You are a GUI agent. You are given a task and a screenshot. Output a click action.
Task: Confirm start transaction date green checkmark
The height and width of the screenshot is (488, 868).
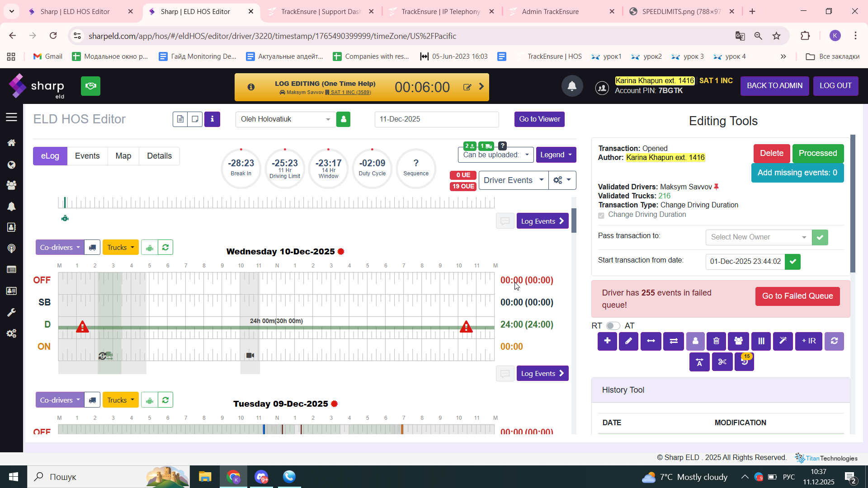click(793, 262)
